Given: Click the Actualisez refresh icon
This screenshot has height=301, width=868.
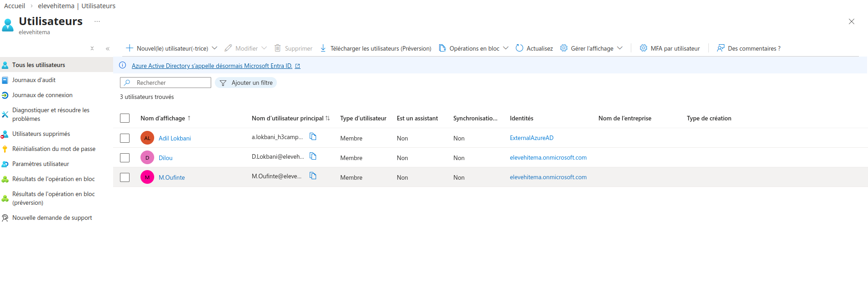Looking at the screenshot, I should tap(519, 48).
